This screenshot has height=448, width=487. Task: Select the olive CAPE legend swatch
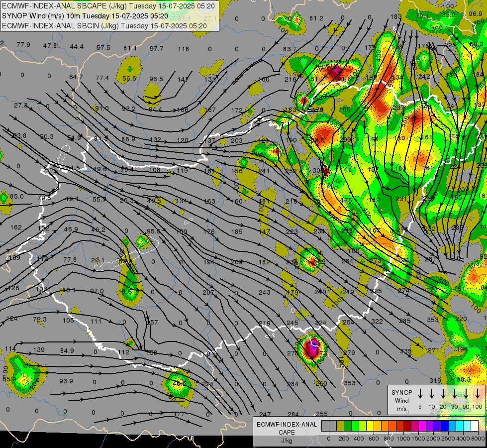(x=340, y=426)
